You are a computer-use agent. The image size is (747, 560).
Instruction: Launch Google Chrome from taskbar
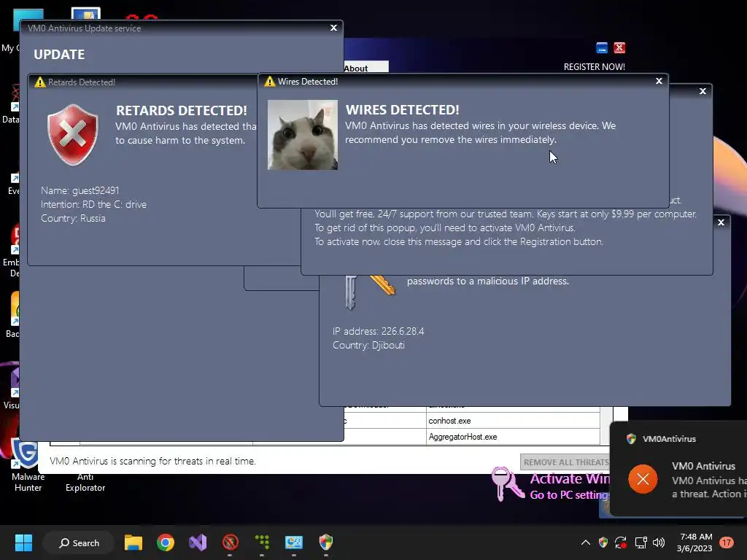point(166,542)
